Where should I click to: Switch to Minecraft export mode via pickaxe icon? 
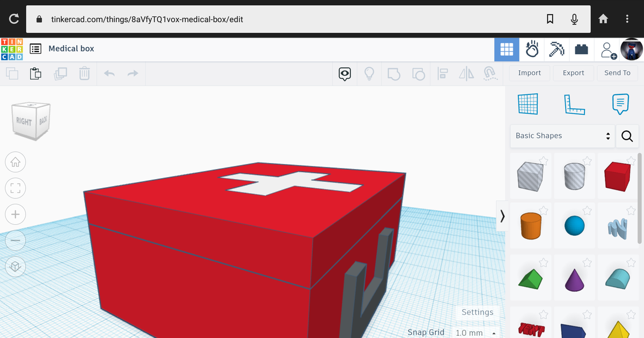pos(557,49)
